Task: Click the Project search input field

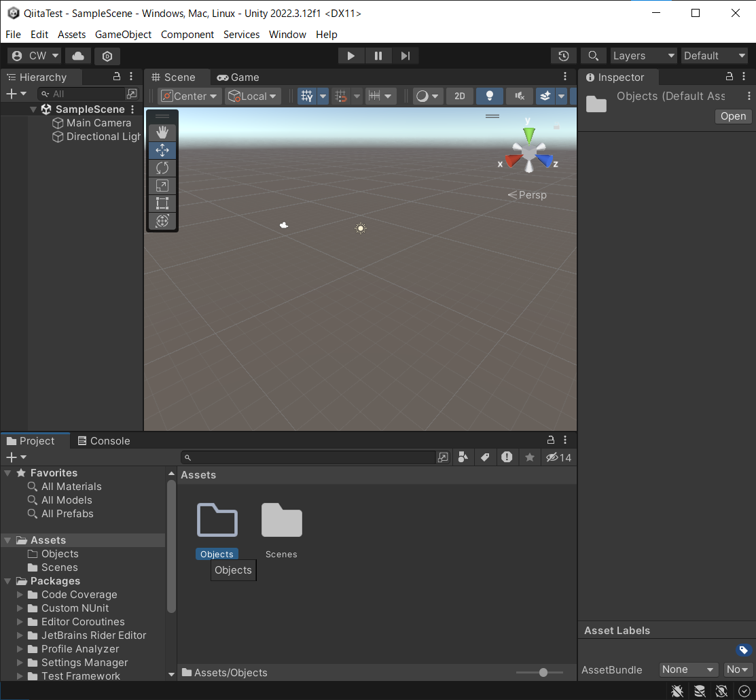Action: (309, 457)
